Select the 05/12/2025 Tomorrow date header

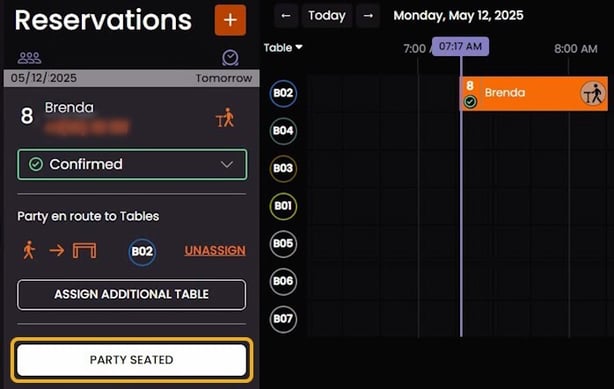pos(132,78)
